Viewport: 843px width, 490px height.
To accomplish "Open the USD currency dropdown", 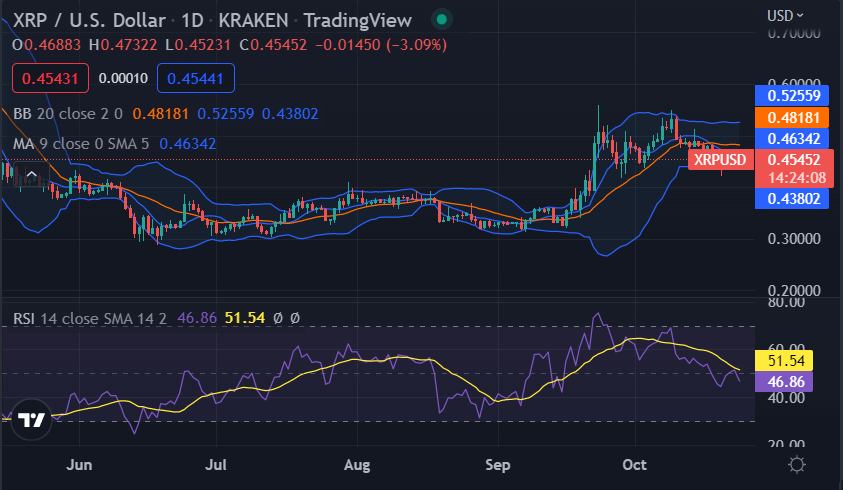I will pyautogui.click(x=785, y=16).
